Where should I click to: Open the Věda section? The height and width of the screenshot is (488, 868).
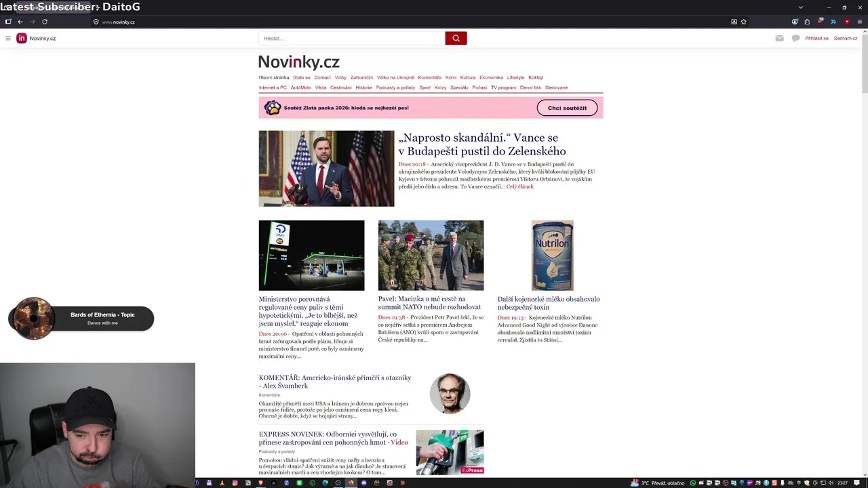pyautogui.click(x=321, y=87)
